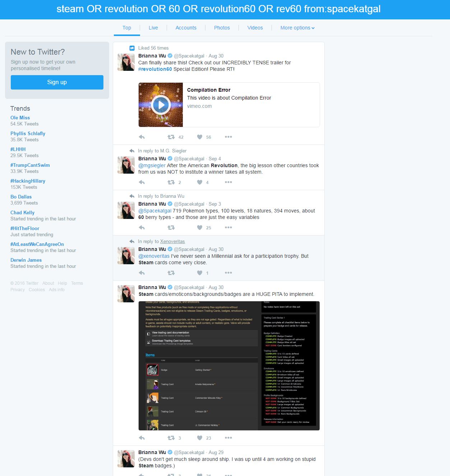Open the Help footer link
This screenshot has width=450, height=476.
pyautogui.click(x=62, y=283)
